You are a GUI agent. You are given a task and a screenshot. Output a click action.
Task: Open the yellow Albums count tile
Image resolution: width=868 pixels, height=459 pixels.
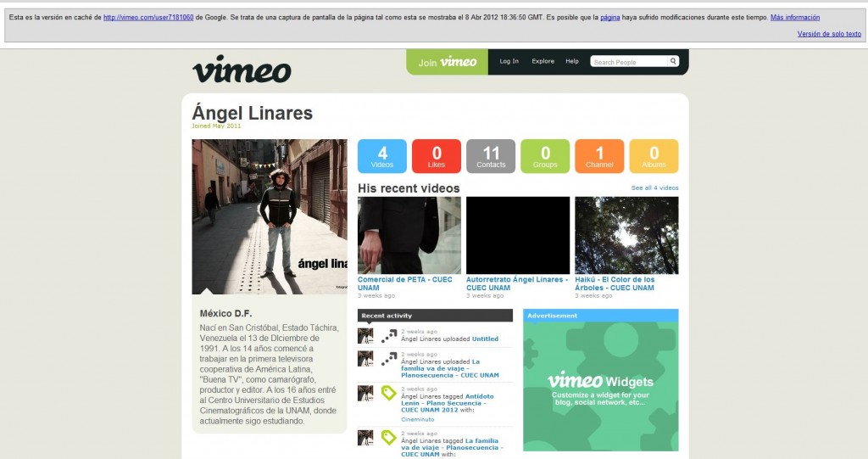pyautogui.click(x=654, y=156)
